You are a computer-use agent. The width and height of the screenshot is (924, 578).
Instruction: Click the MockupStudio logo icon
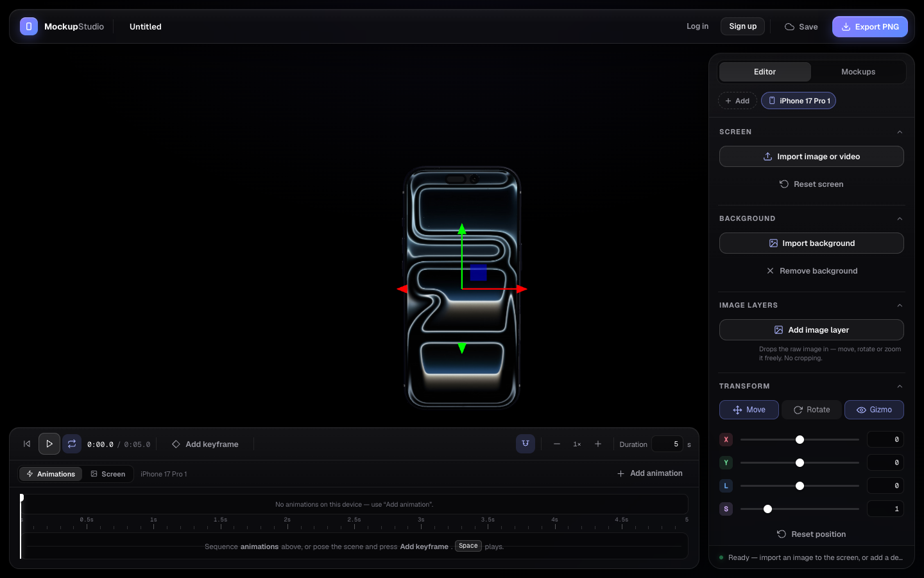pos(29,26)
